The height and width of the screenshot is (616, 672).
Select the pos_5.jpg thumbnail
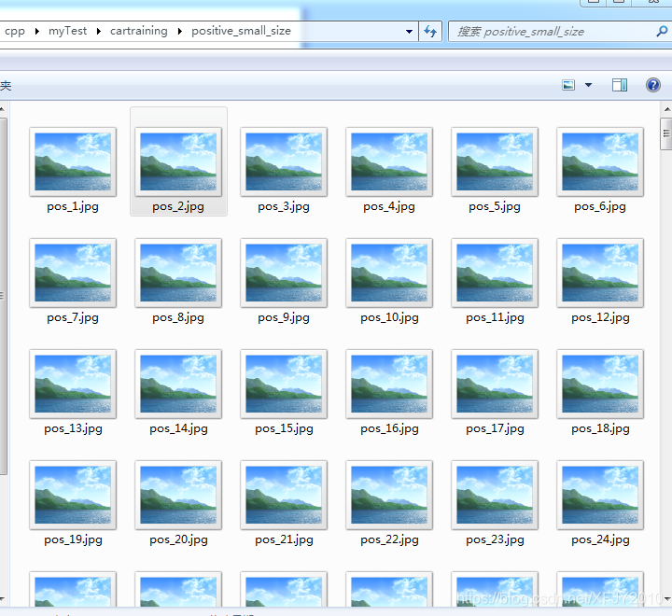495,161
